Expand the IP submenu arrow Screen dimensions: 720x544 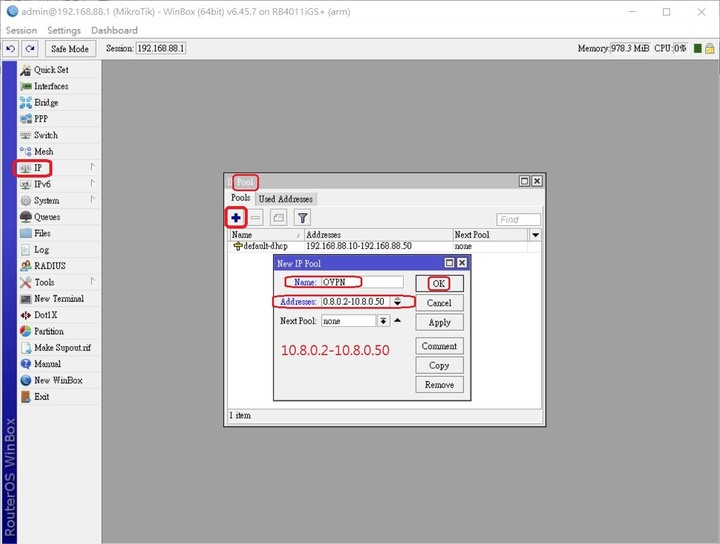(x=93, y=167)
